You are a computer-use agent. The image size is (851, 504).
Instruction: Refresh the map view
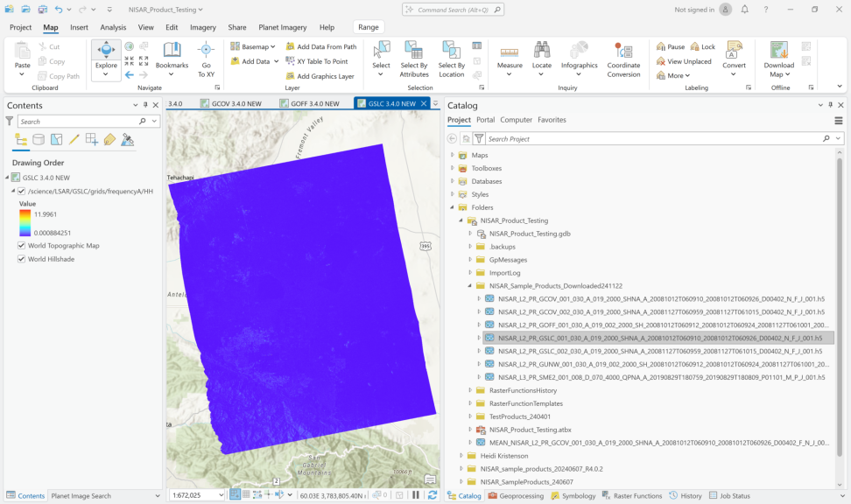pos(433,494)
